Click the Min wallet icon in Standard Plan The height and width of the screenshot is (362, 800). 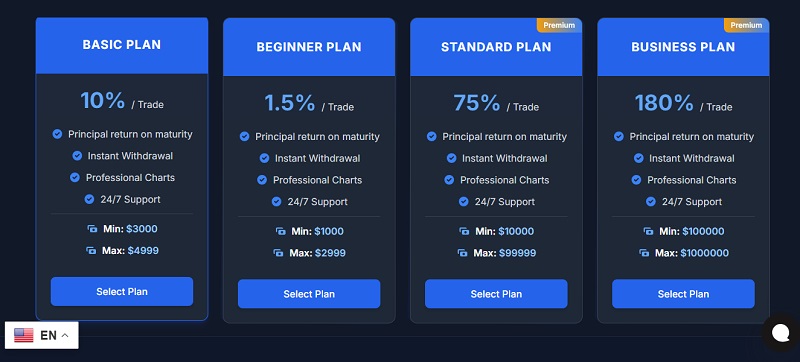(464, 231)
